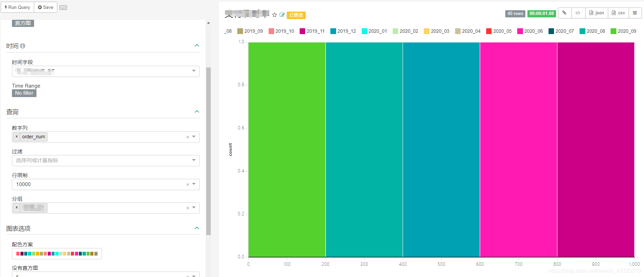Click the 00:00:01.08 query timer badge

click(542, 14)
